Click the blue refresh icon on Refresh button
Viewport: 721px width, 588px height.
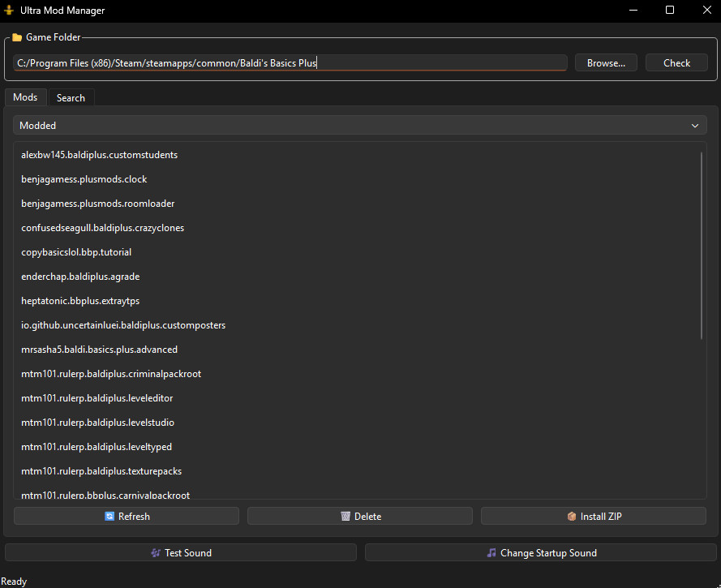pyautogui.click(x=109, y=516)
